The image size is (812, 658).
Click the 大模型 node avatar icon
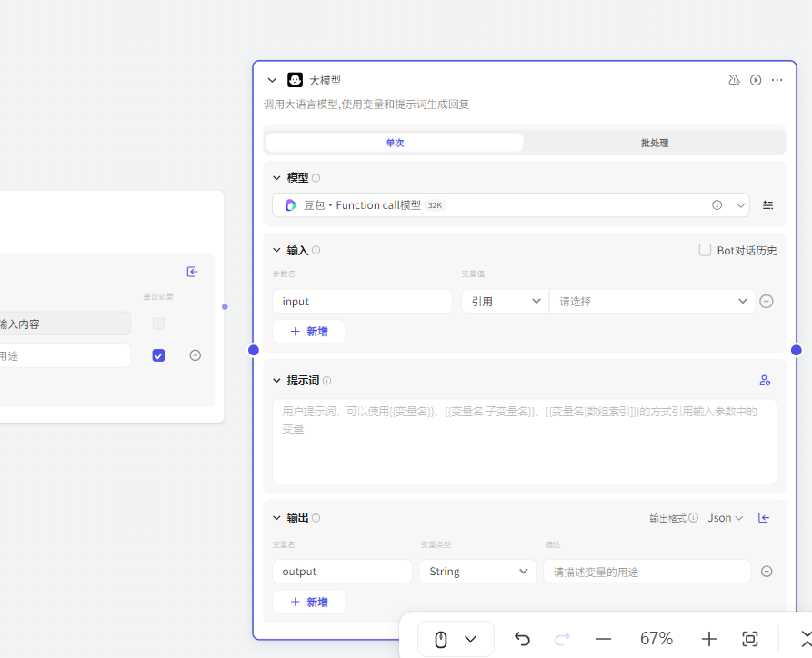(x=296, y=80)
